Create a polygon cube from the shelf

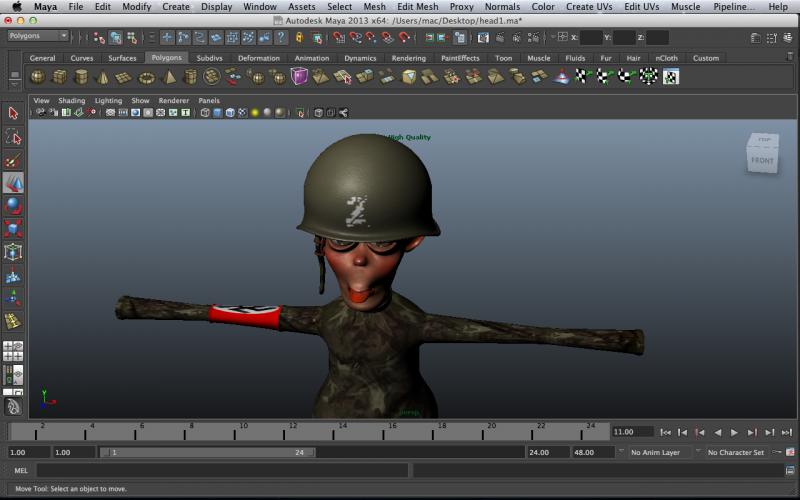click(x=60, y=77)
